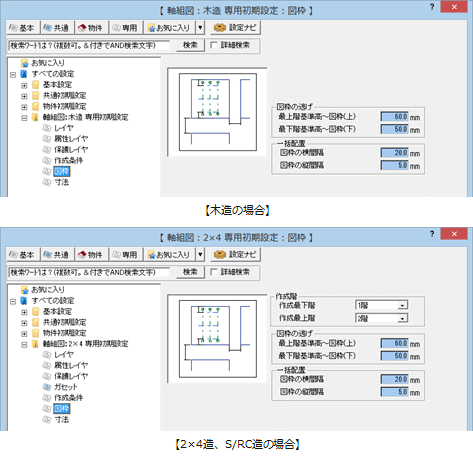Enable 詳細検索 checkbox in top dialog
This screenshot has width=473, height=459.
pos(214,45)
